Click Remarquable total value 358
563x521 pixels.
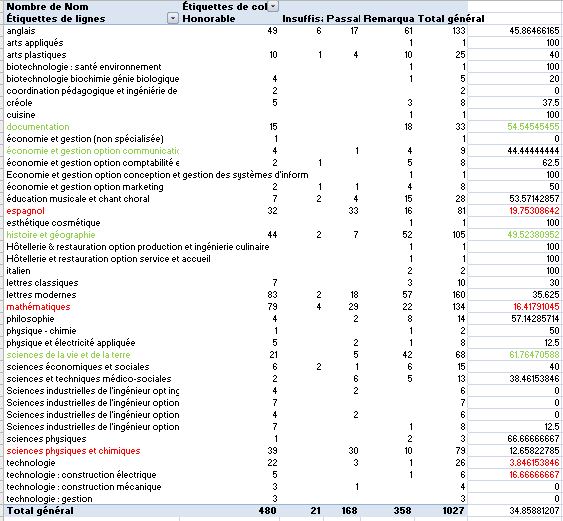pos(402,511)
